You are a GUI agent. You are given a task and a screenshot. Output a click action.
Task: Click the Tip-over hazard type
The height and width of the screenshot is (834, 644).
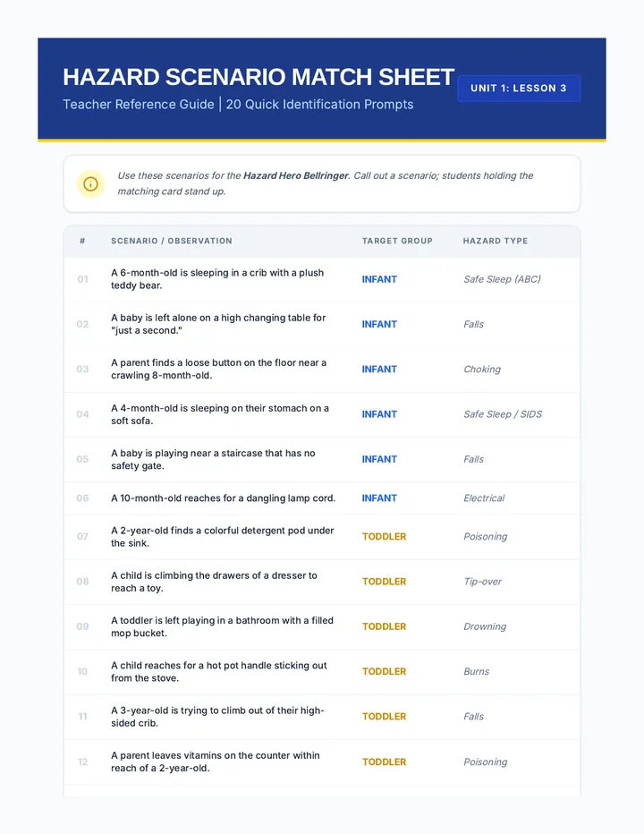click(x=482, y=582)
